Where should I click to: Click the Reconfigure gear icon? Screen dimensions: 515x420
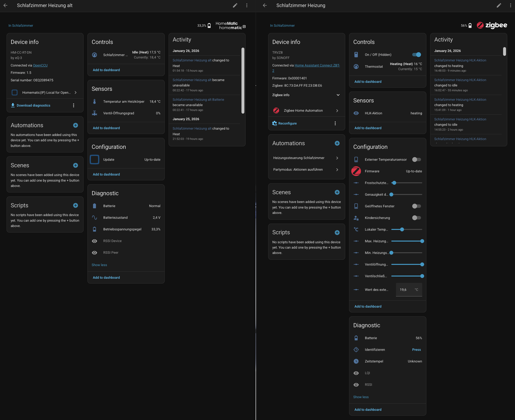[275, 123]
